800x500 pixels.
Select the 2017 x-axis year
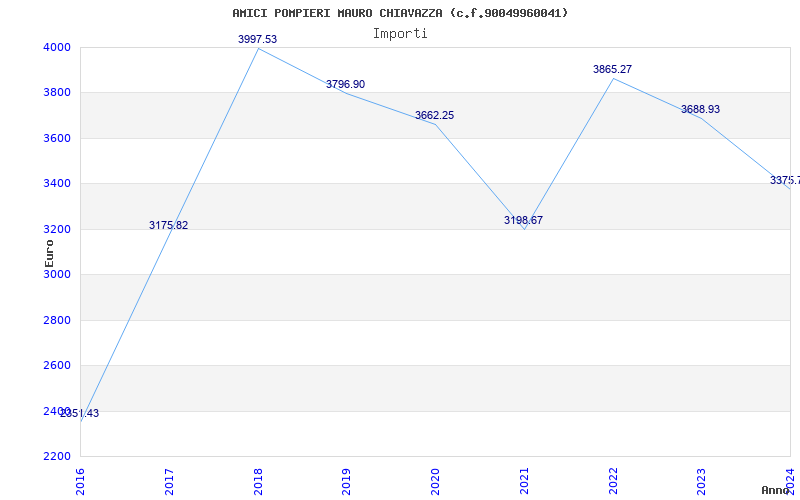coord(169,482)
